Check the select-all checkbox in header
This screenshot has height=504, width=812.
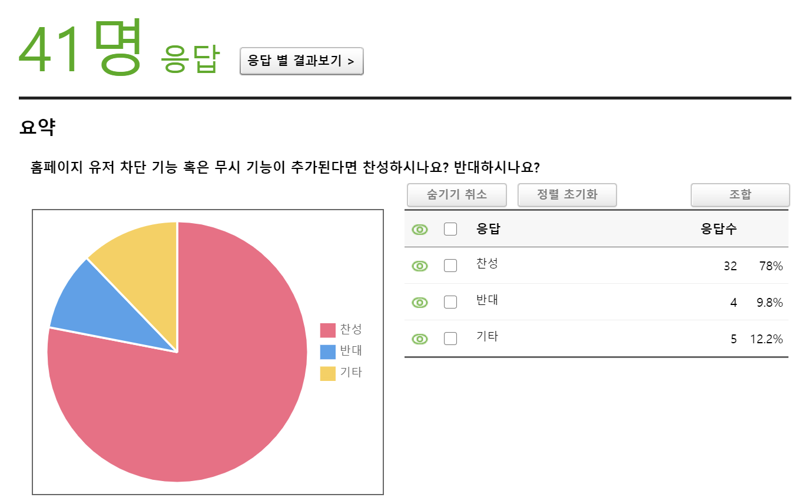point(450,229)
